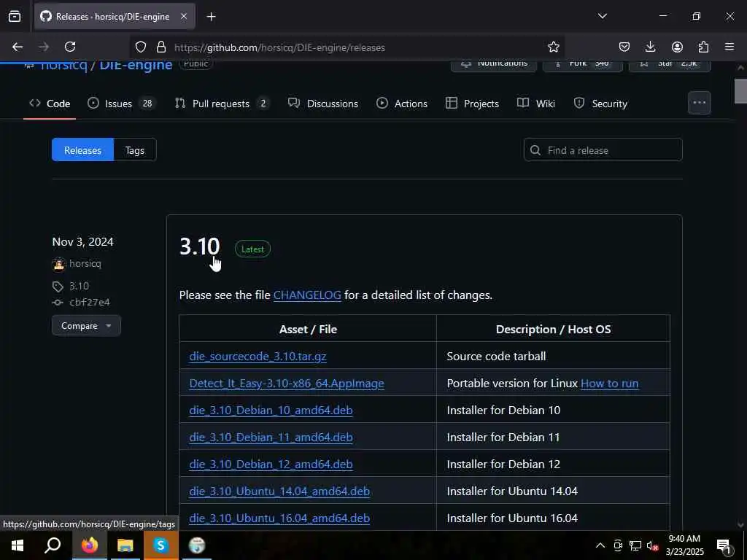The width and height of the screenshot is (747, 560).
Task: Open the Actions tab
Action: 402,104
